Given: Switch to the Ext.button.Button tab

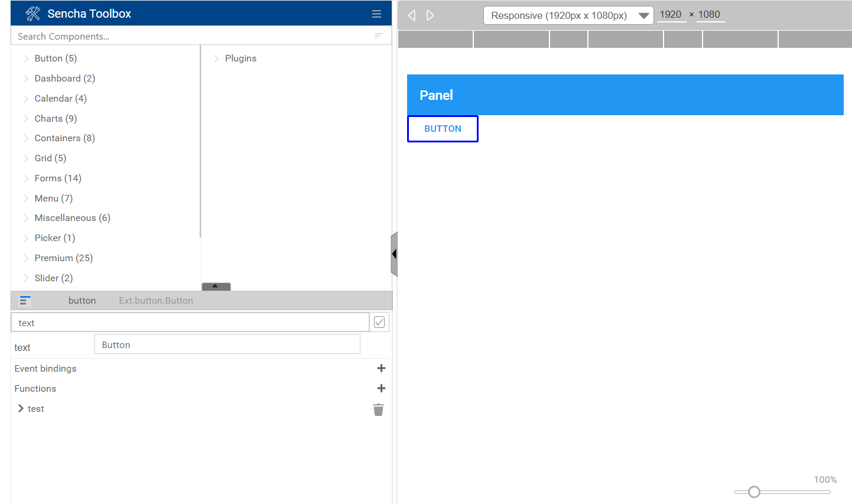Looking at the screenshot, I should tap(155, 300).
